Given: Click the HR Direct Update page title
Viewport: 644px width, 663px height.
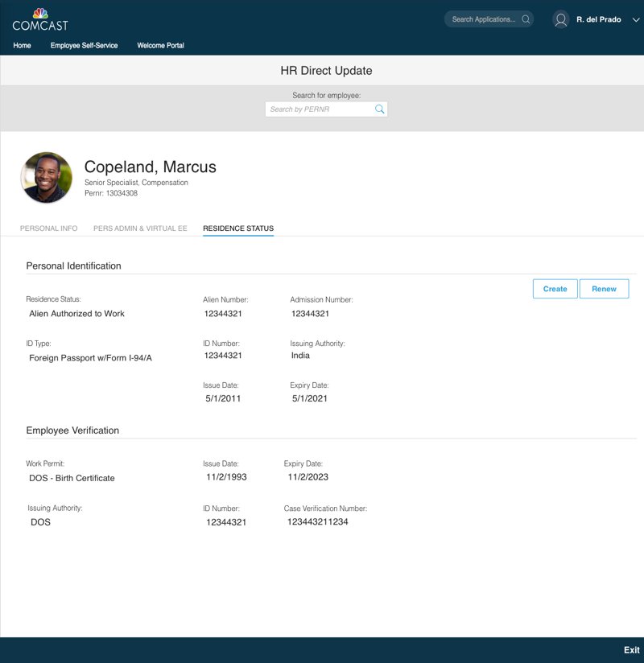Looking at the screenshot, I should tap(326, 71).
